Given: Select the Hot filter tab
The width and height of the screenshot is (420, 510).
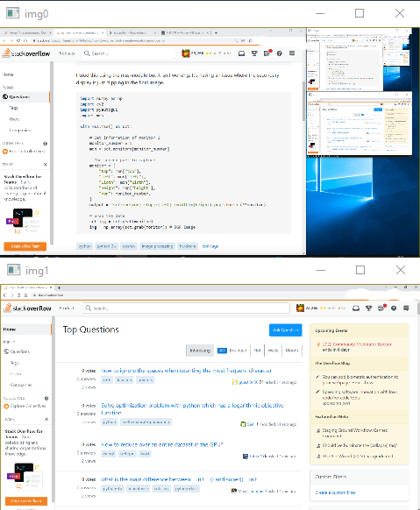Looking at the screenshot, I should click(257, 351).
